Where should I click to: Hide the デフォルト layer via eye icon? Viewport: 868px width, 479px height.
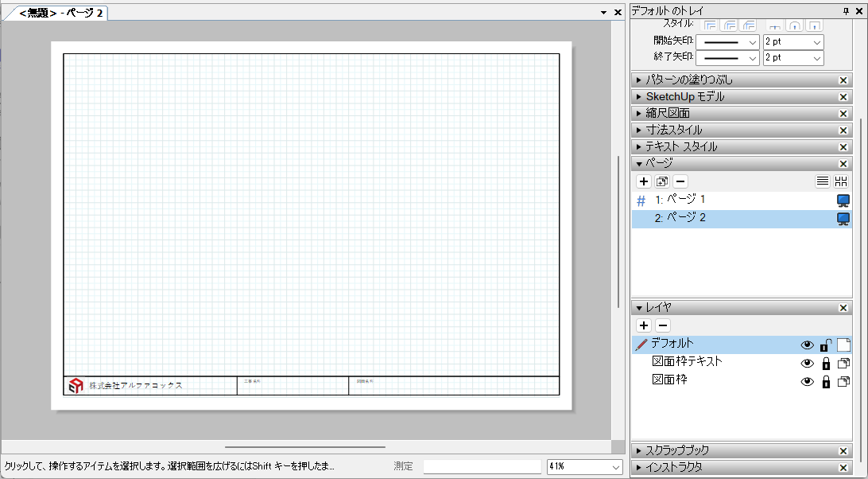[x=808, y=345]
